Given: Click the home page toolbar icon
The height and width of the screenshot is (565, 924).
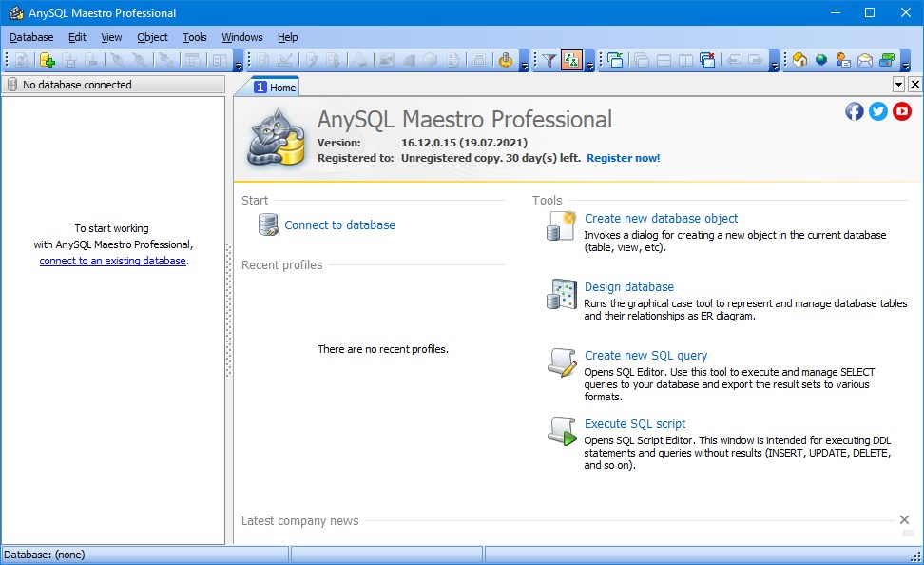Looking at the screenshot, I should tap(799, 61).
